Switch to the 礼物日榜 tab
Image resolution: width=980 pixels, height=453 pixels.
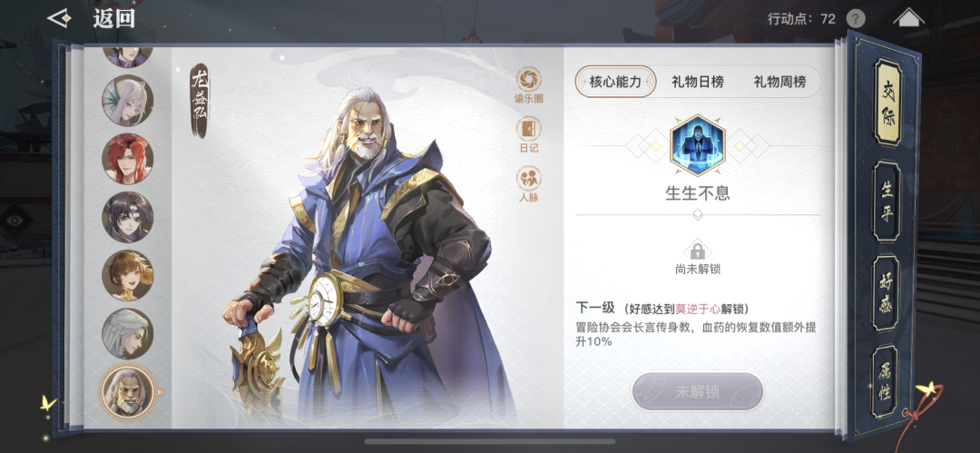tap(698, 82)
